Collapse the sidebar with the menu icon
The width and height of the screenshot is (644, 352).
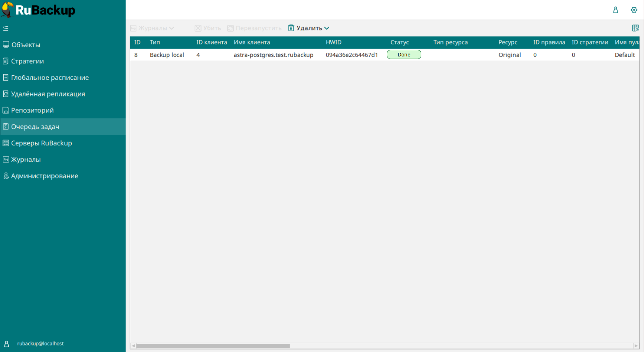coord(6,28)
